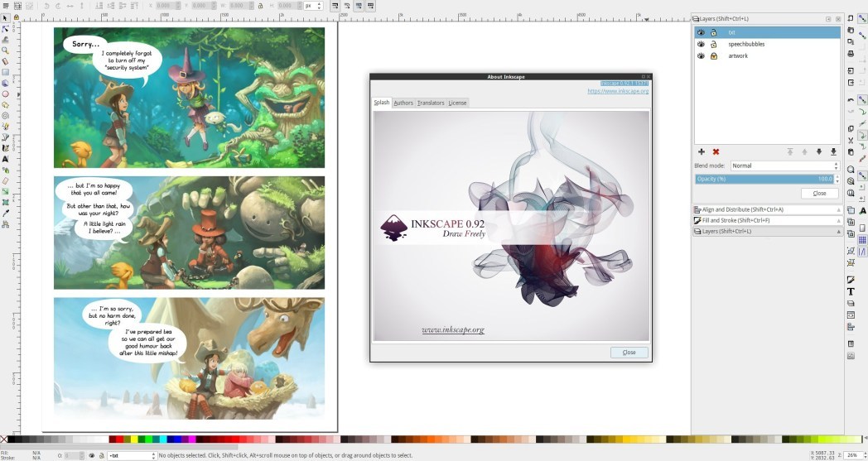Click the X position input field
The height and width of the screenshot is (461, 868).
pos(166,6)
